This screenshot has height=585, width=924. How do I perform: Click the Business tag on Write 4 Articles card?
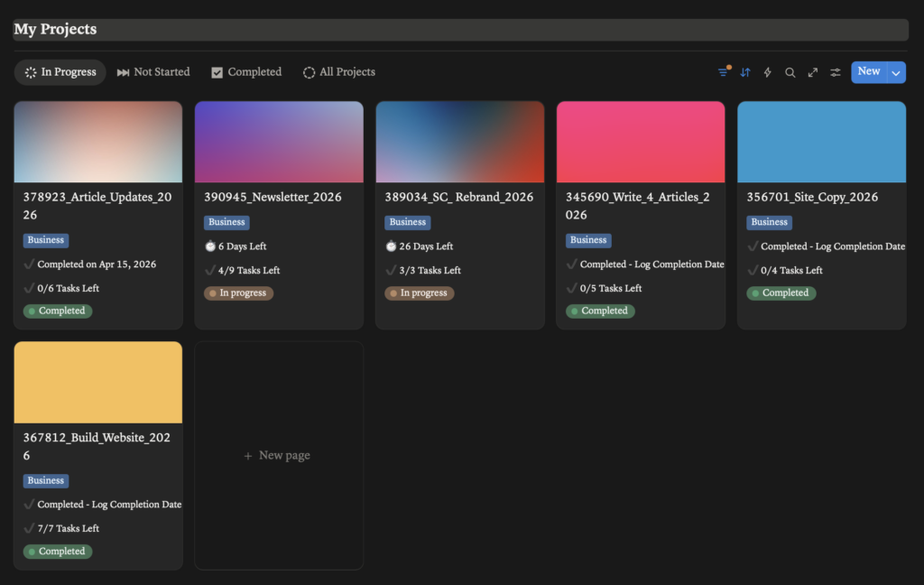588,240
